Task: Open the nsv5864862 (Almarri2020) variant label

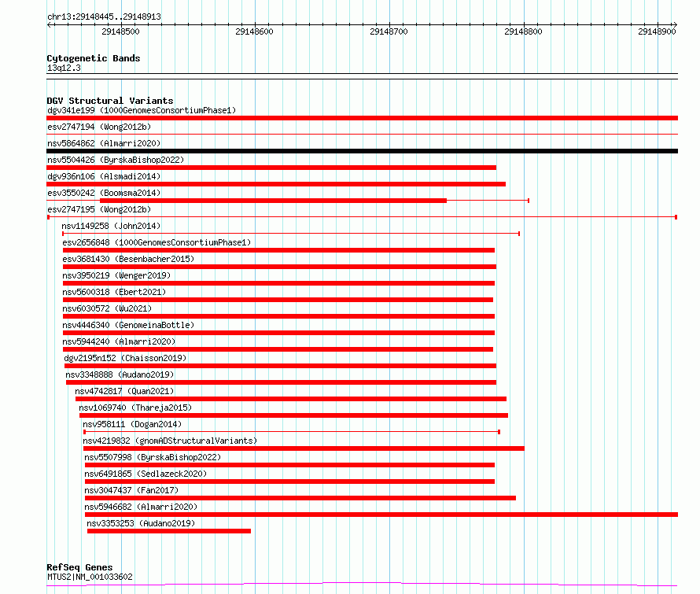Action: coord(104,143)
